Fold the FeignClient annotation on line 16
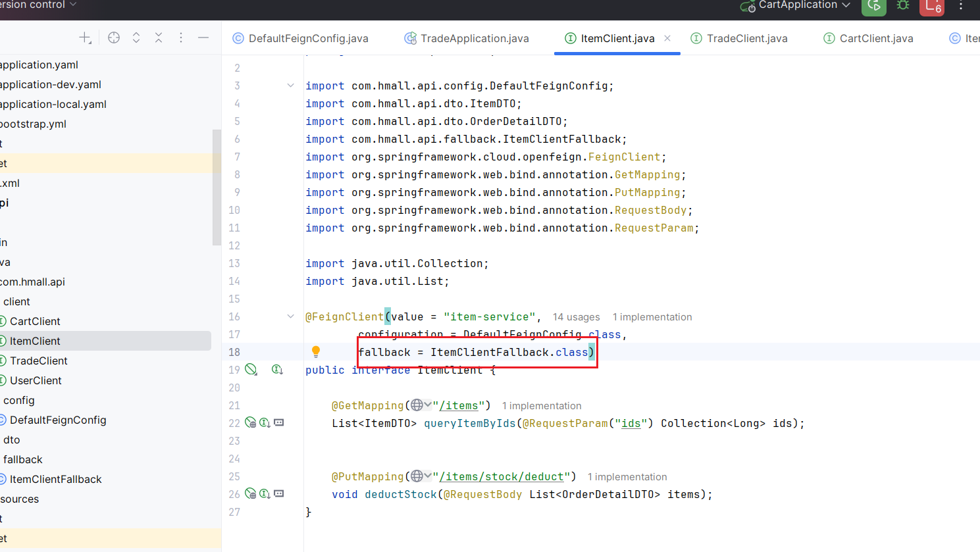The width and height of the screenshot is (980, 552). [x=290, y=316]
